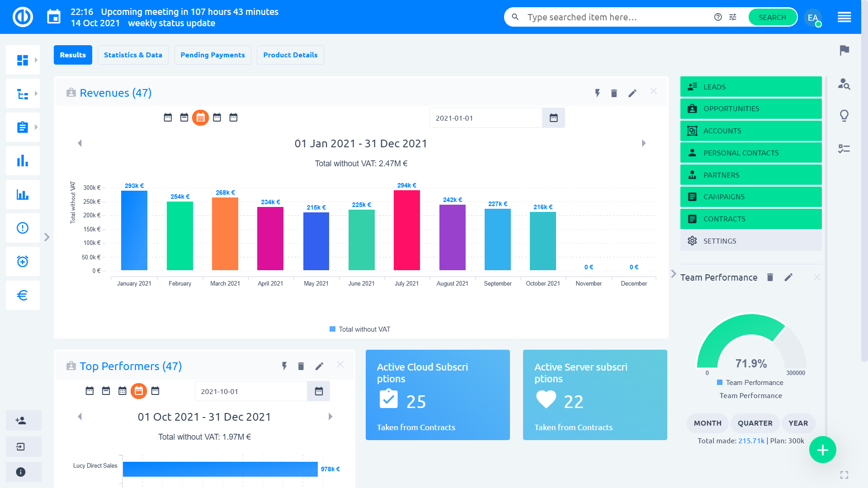Edit the Revenues widget with the pencil icon
The image size is (868, 488).
632,93
